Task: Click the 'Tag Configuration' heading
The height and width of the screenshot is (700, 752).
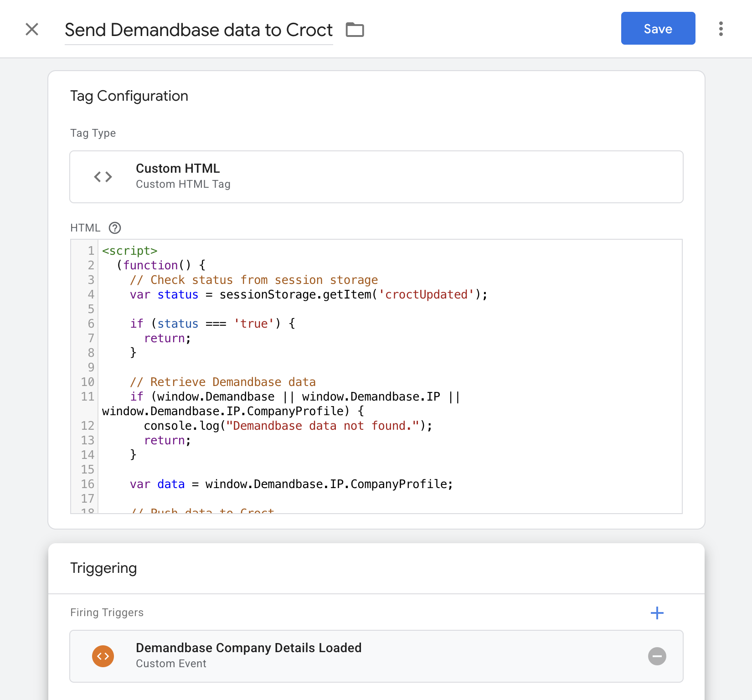Action: 129,96
